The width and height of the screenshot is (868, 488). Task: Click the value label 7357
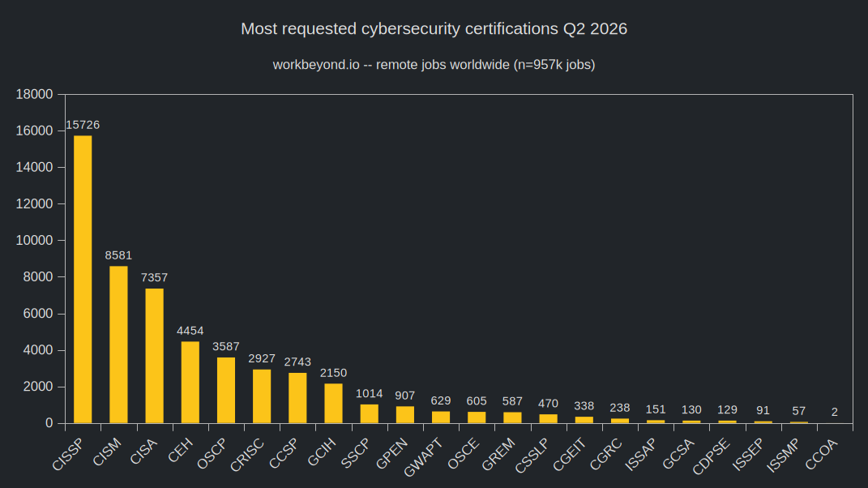[x=155, y=277]
